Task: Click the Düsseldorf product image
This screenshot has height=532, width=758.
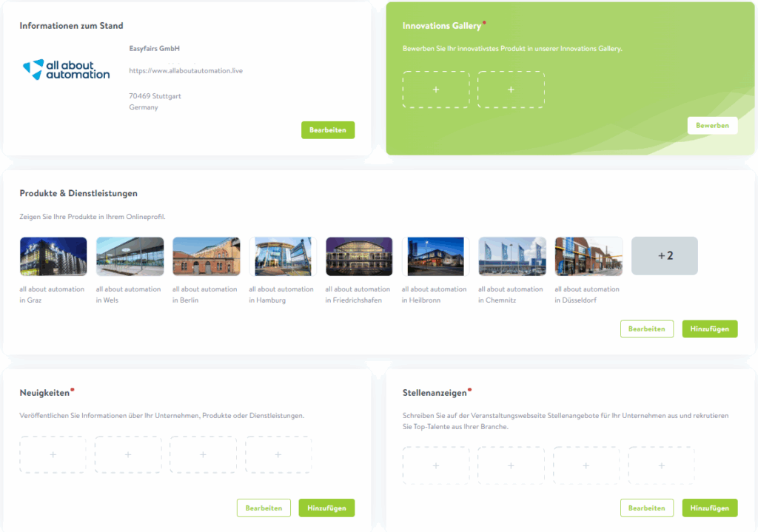Action: coord(588,256)
